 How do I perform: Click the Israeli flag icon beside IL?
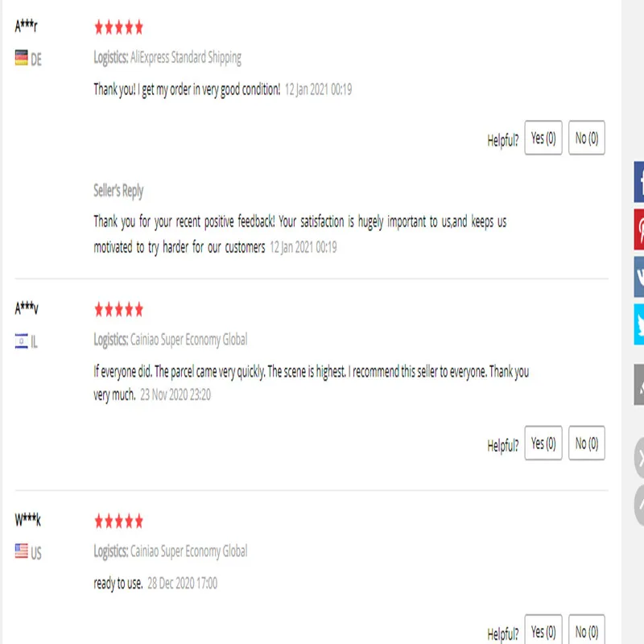pos(22,341)
